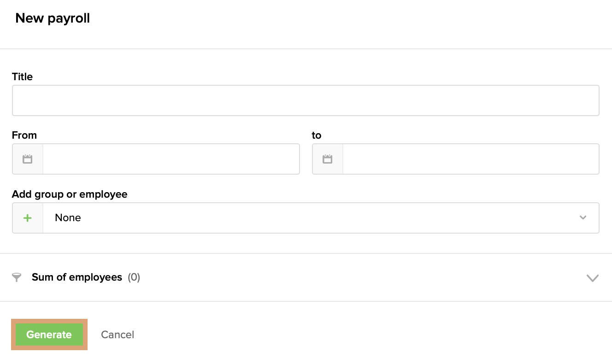612x364 pixels.
Task: Click the green plus add icon
Action: point(28,218)
